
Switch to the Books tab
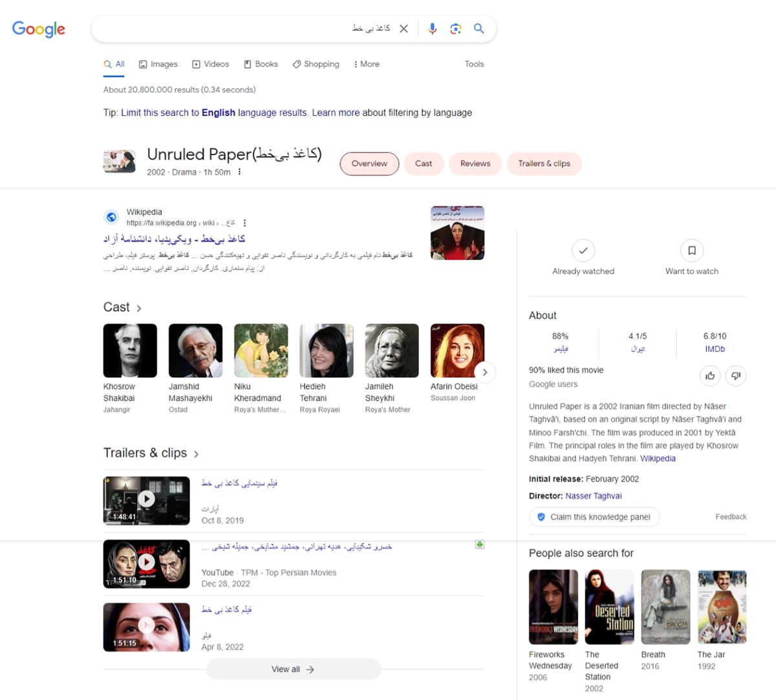(261, 64)
